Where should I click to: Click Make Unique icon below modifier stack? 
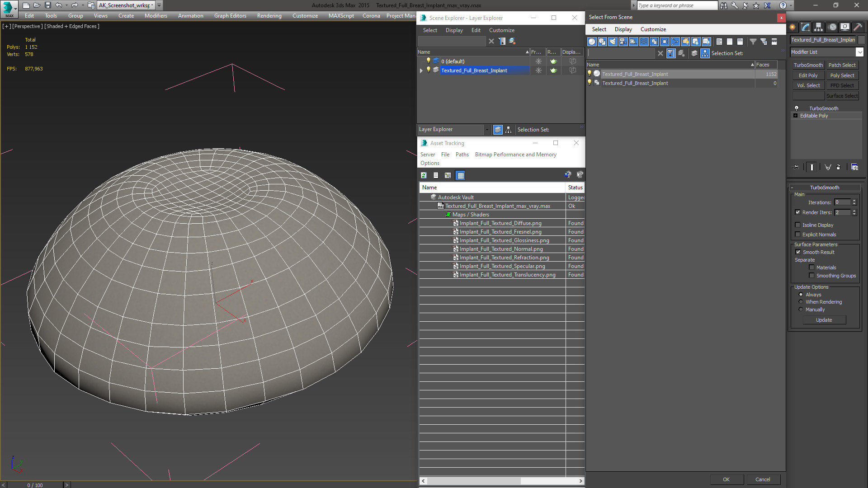point(828,167)
